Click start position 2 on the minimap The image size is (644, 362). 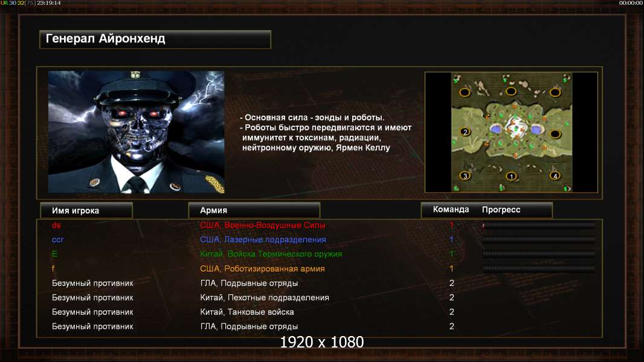click(x=465, y=132)
